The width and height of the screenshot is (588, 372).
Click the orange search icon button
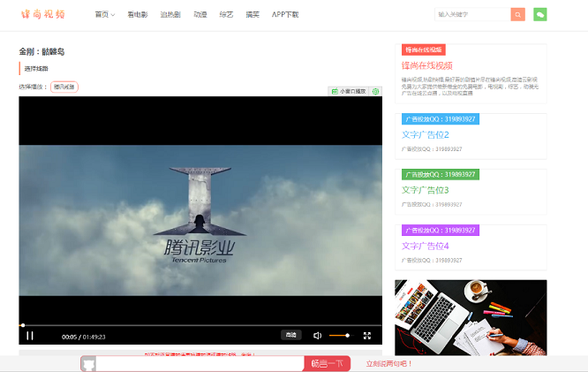click(518, 14)
